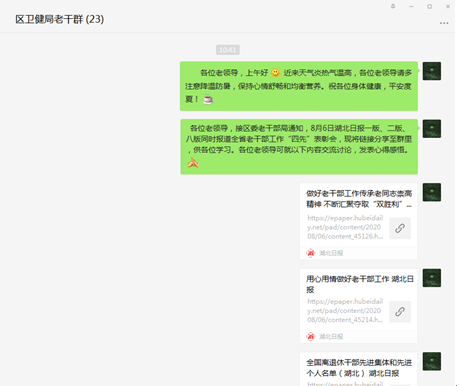This screenshot has width=460, height=386.
Task: Click the 10:43 timestamp label
Action: (x=228, y=50)
